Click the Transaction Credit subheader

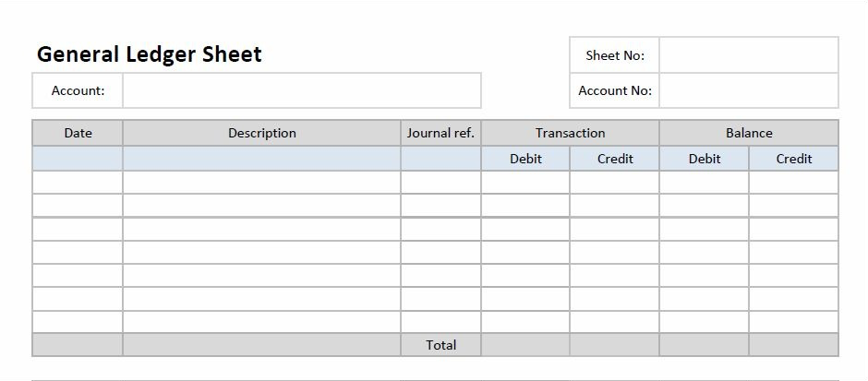pyautogui.click(x=614, y=159)
